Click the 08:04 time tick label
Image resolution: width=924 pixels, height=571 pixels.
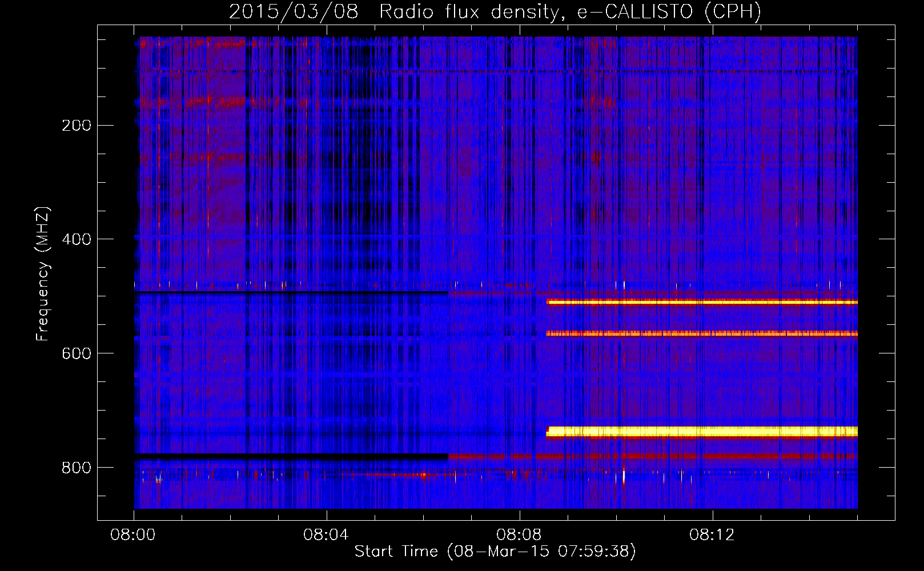click(x=326, y=535)
